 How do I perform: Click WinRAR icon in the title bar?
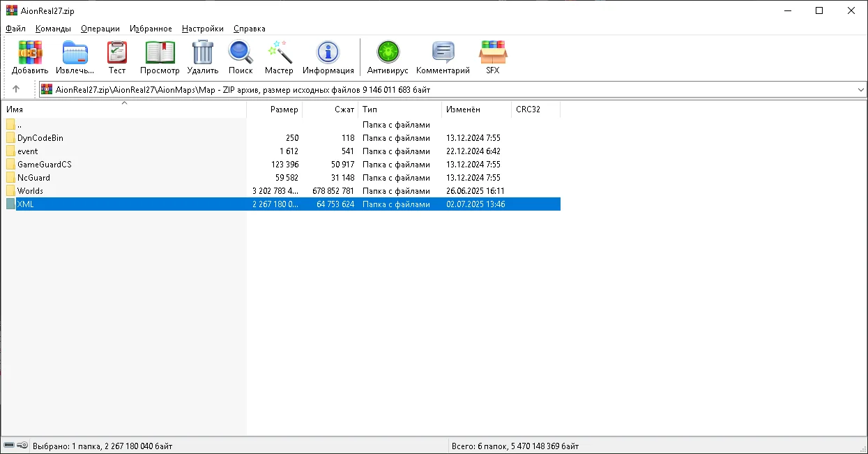(x=12, y=10)
